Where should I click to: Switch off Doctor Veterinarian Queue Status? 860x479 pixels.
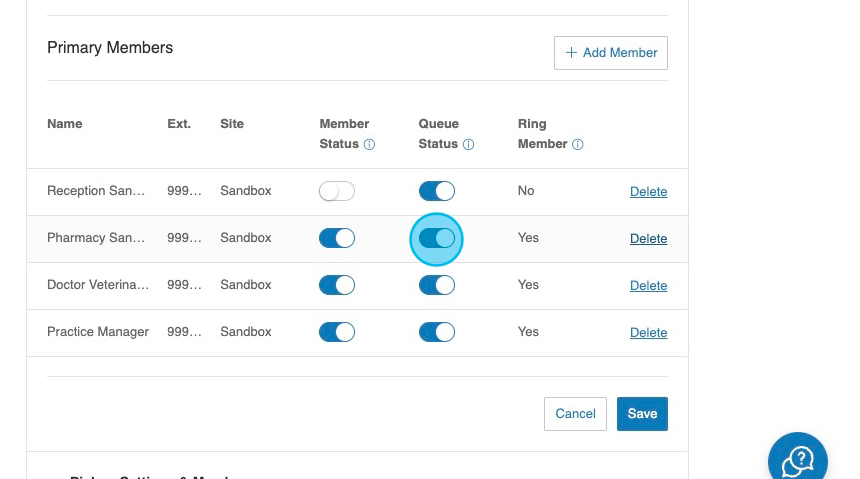[436, 285]
